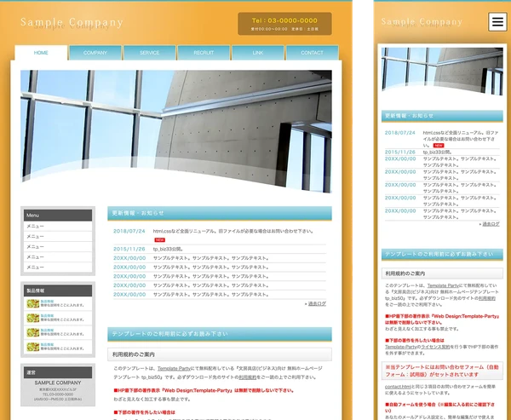Viewport: 511px width, 420px height.
Task: Click the テンプレートのご利用前に heading on desktop
Action: (x=220, y=334)
